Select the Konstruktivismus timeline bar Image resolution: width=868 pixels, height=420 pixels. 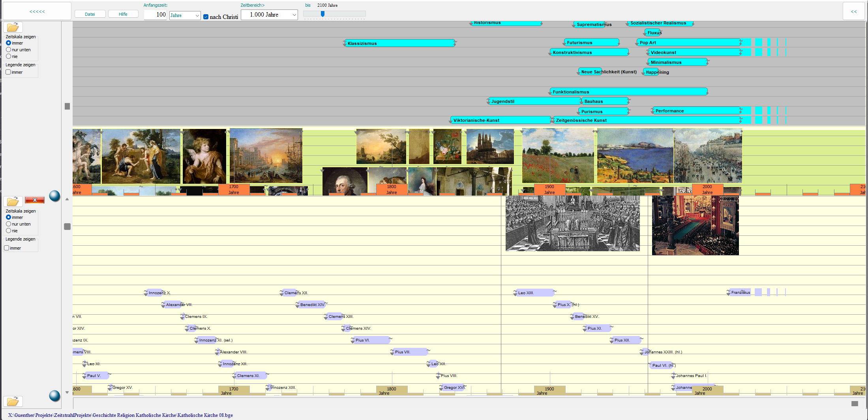(x=589, y=52)
